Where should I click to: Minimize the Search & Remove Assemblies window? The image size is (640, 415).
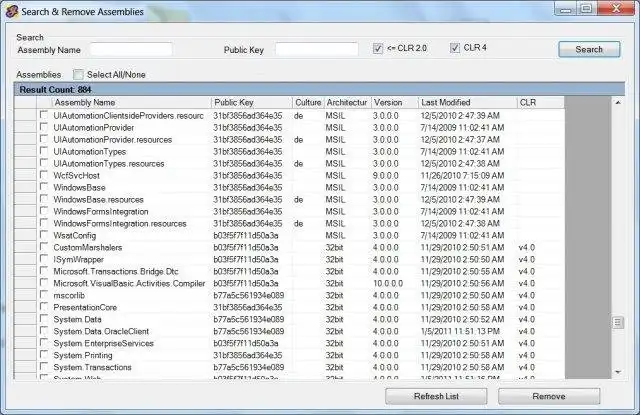(x=565, y=9)
